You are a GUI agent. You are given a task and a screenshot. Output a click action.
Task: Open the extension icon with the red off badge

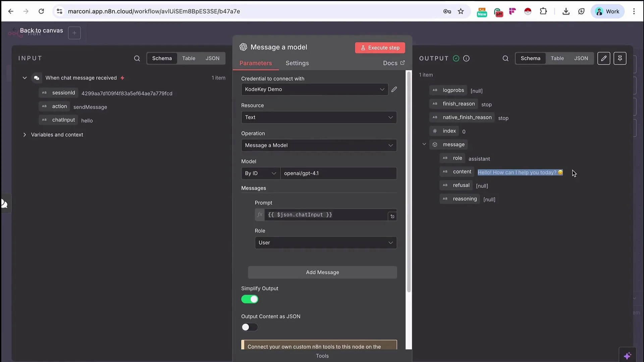[x=498, y=12]
